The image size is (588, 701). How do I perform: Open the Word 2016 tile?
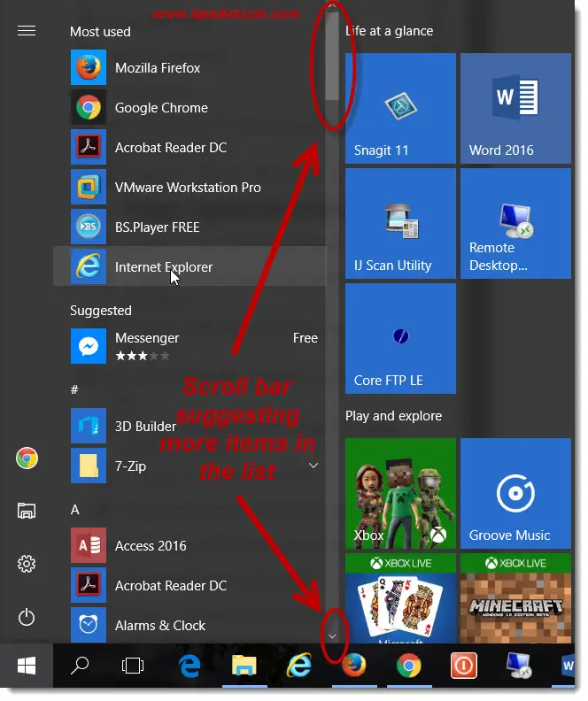click(x=516, y=108)
